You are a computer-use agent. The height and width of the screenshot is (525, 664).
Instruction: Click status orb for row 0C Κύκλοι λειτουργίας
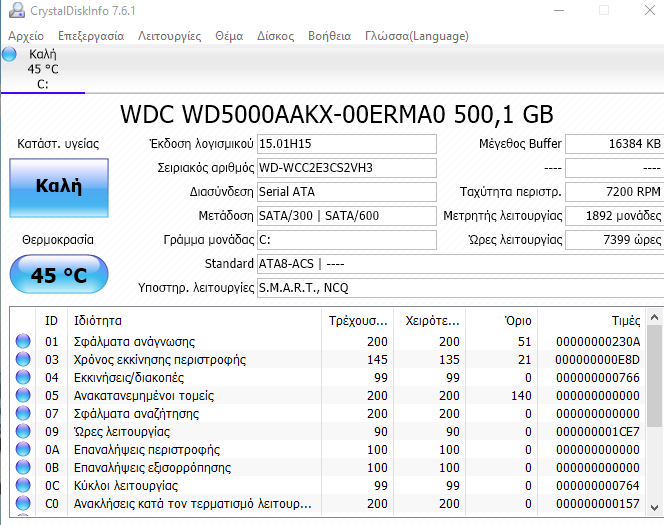[23, 485]
